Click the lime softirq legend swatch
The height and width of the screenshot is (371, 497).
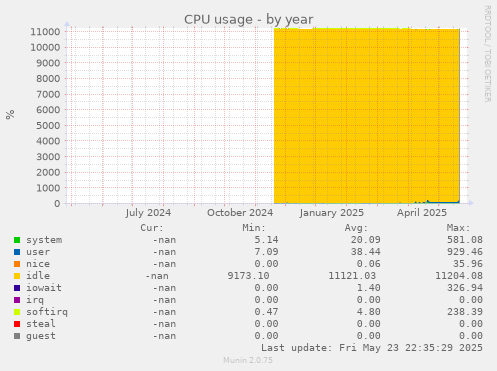(17, 312)
